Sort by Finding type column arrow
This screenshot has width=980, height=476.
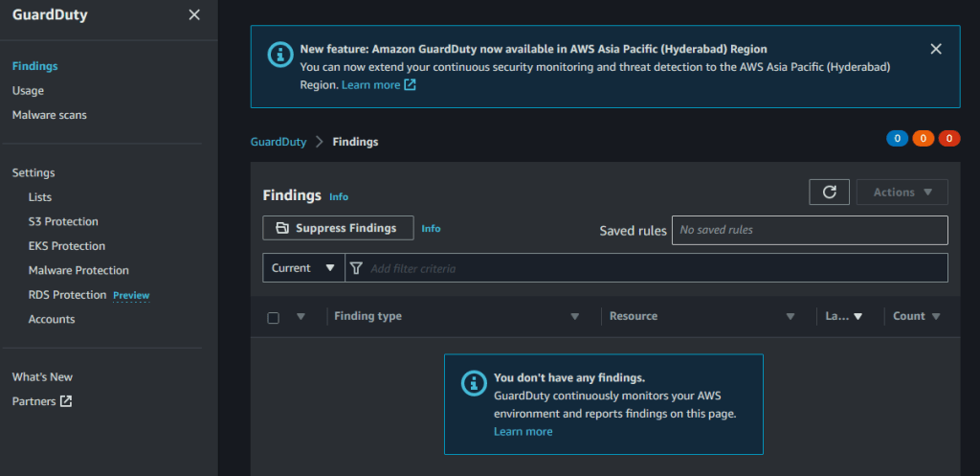click(574, 317)
